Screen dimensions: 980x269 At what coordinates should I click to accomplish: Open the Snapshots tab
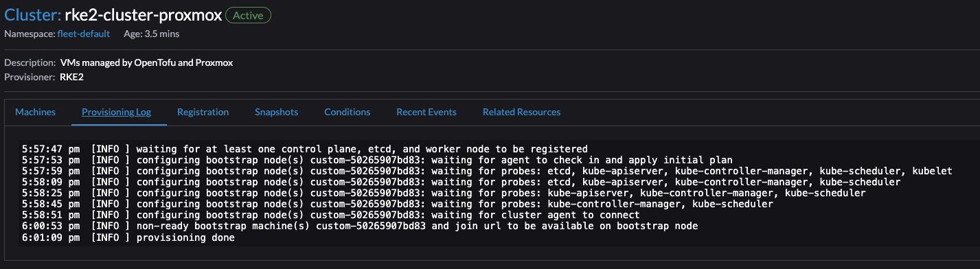click(276, 112)
